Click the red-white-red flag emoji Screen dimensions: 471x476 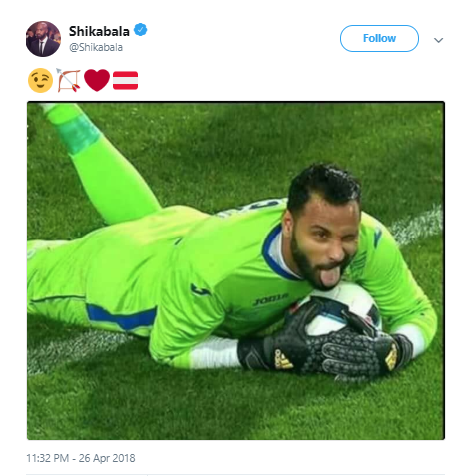click(125, 80)
